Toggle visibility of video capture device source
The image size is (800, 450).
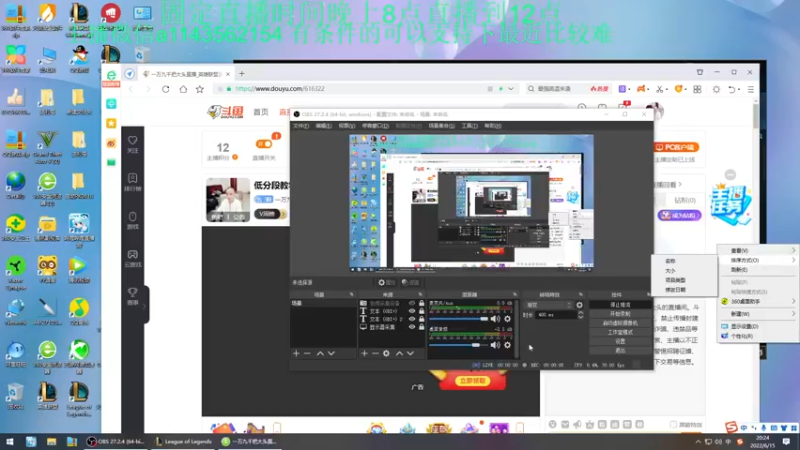pos(412,303)
